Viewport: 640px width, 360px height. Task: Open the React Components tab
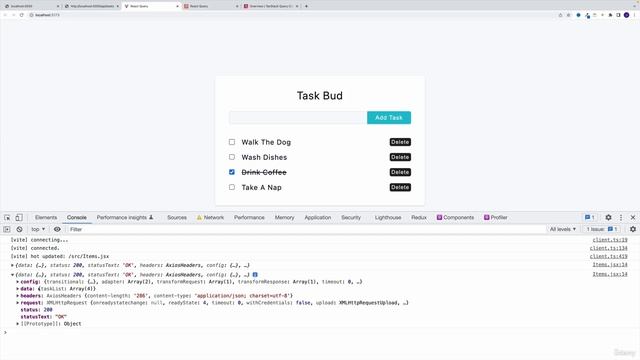[x=455, y=218]
